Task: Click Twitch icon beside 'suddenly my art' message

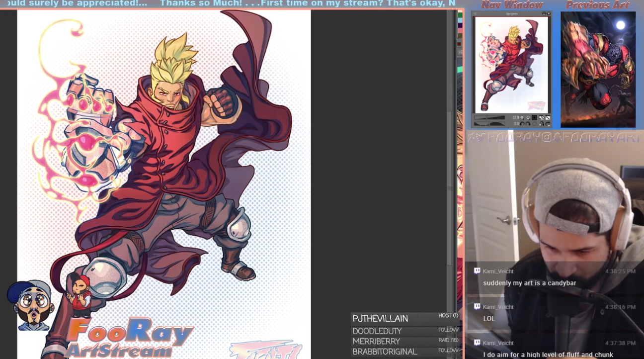Action: pyautogui.click(x=477, y=271)
